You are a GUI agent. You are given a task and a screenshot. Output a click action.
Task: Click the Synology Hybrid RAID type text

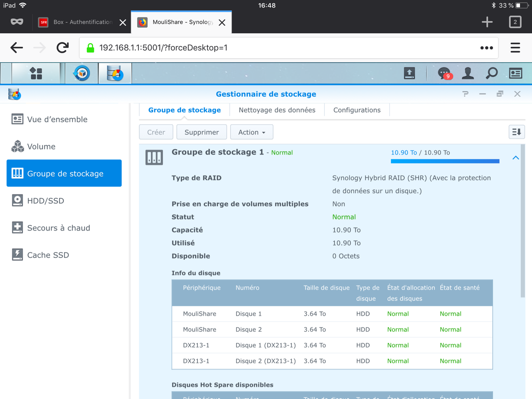click(411, 184)
